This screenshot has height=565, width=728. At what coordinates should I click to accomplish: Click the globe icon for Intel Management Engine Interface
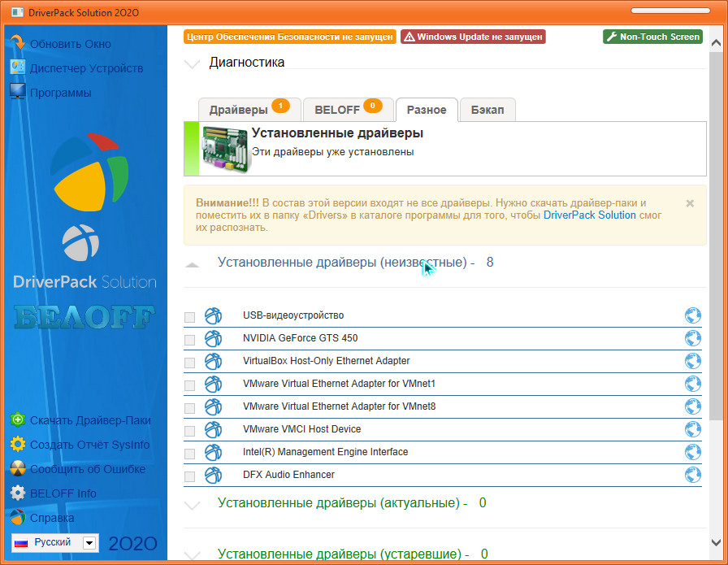(x=693, y=452)
